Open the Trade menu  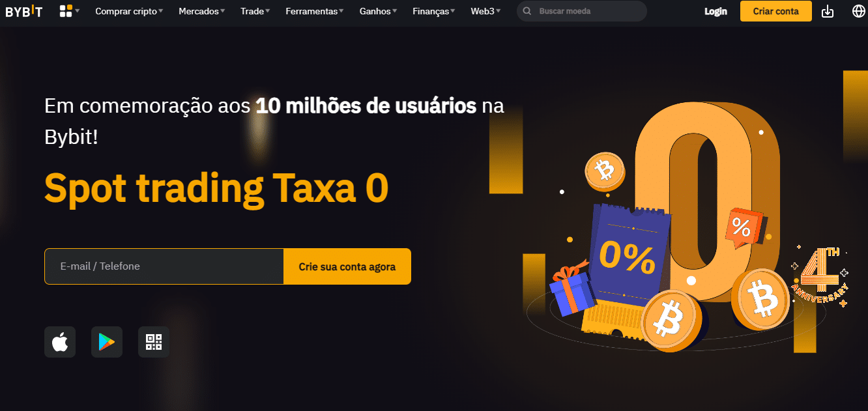click(255, 11)
